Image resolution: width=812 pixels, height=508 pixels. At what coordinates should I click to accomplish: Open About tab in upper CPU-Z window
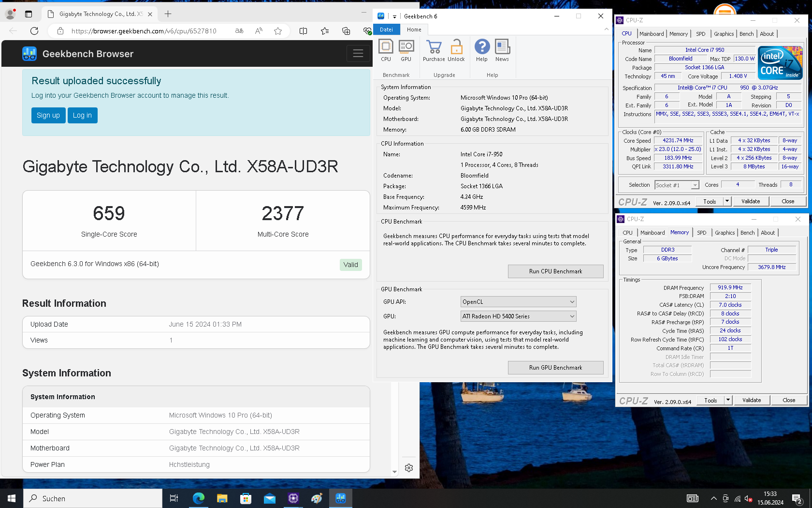click(x=767, y=34)
